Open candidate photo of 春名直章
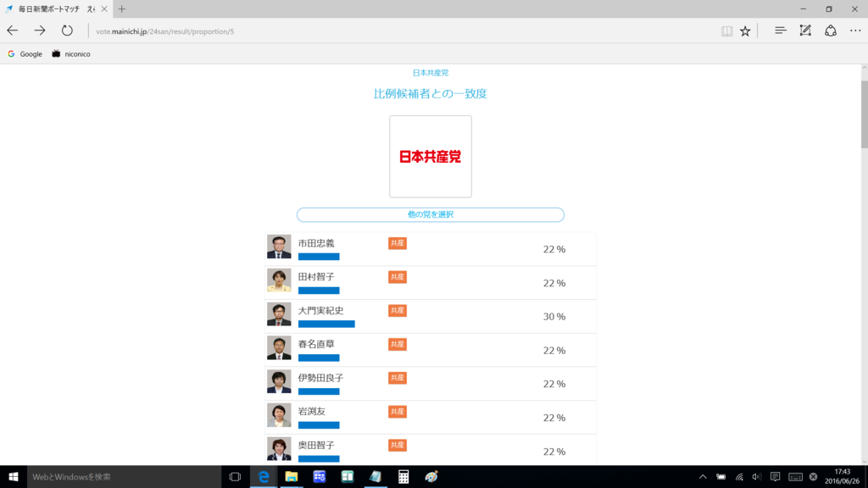 [279, 348]
